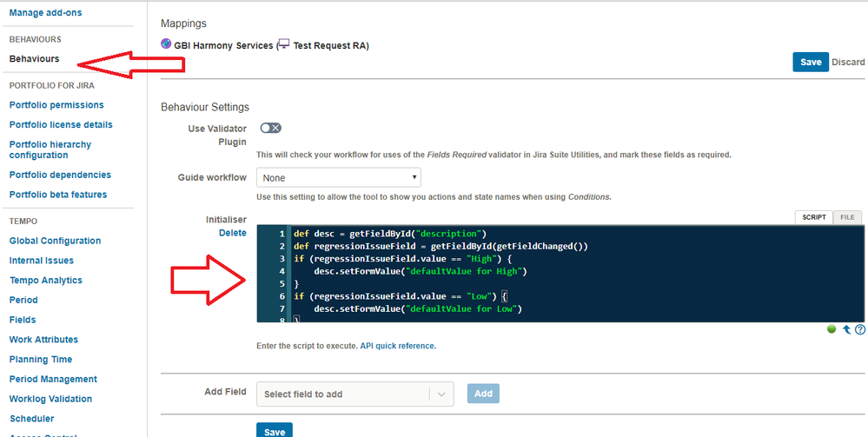Click the Test Request RA mapping text

328,45
